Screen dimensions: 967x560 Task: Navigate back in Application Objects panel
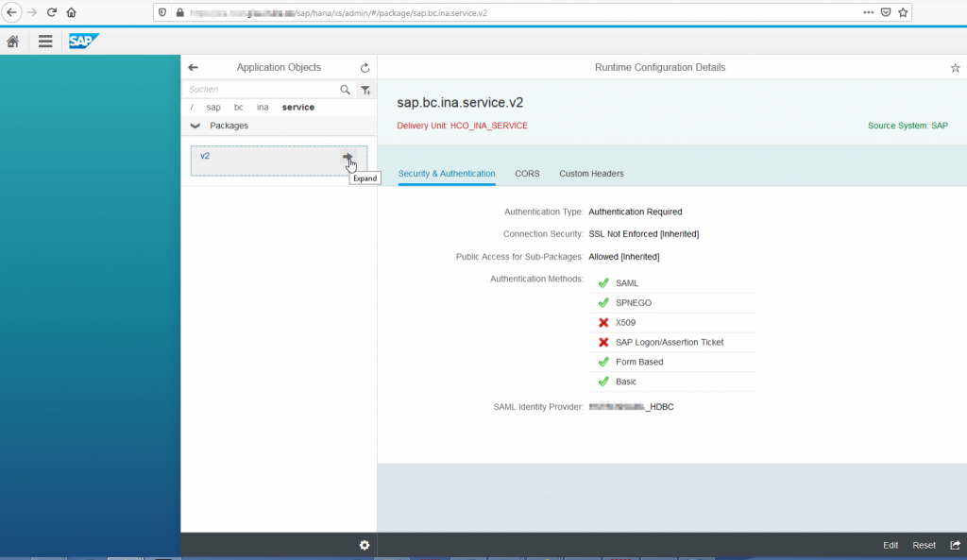[x=193, y=67]
